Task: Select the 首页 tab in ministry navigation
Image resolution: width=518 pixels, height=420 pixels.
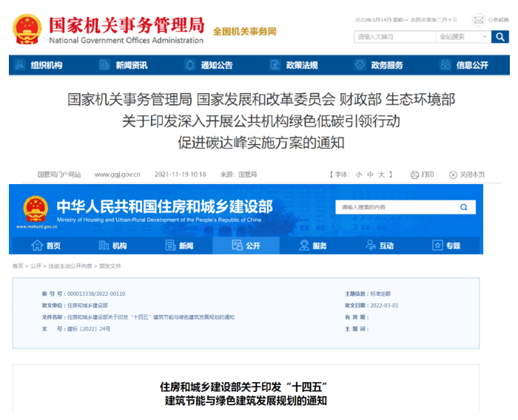Action: [46, 245]
